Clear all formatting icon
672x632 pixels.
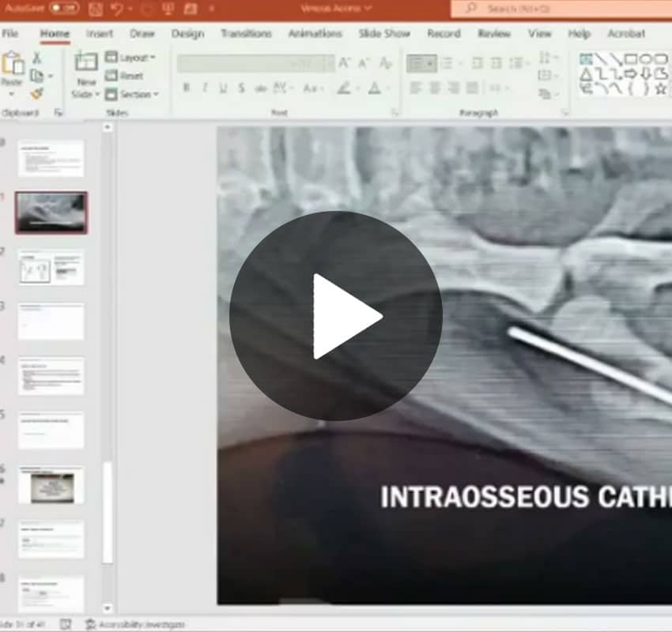(386, 63)
